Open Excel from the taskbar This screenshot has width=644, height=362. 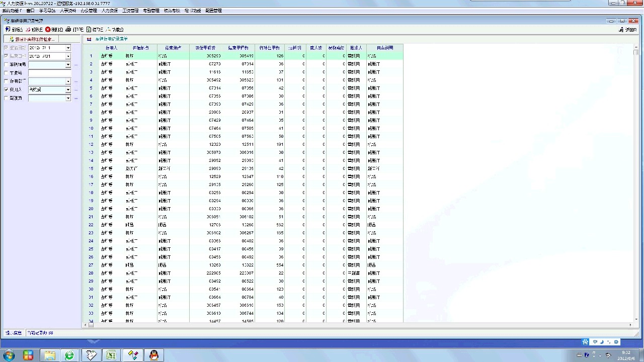(x=111, y=355)
